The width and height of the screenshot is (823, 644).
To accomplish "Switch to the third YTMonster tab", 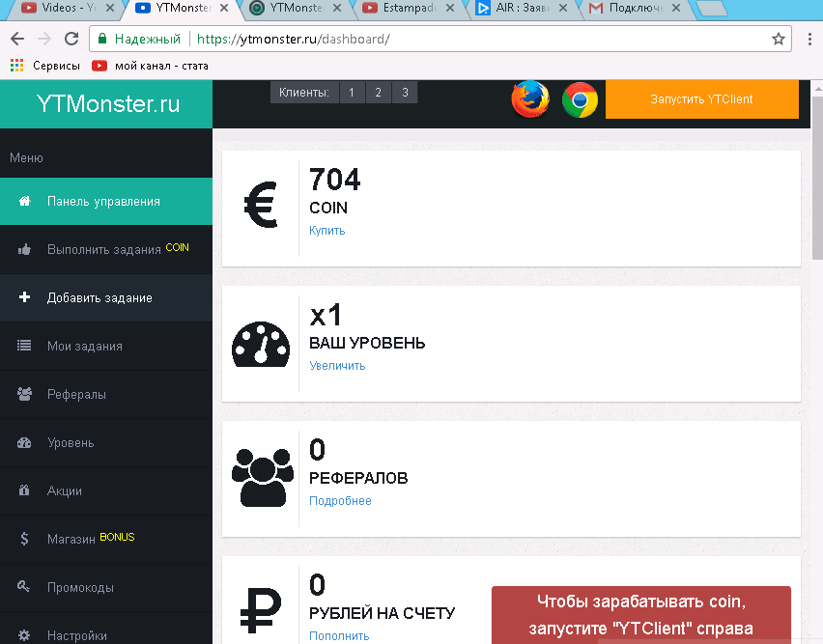I will coord(296,8).
